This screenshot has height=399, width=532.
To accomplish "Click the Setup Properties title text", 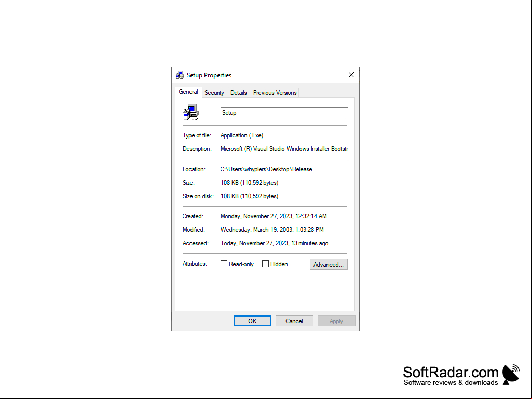I will tap(209, 75).
